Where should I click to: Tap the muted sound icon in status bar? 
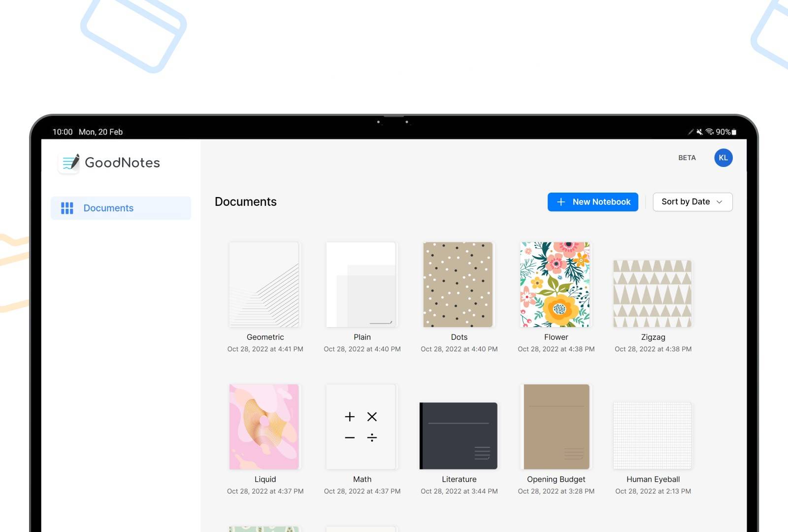pos(699,132)
